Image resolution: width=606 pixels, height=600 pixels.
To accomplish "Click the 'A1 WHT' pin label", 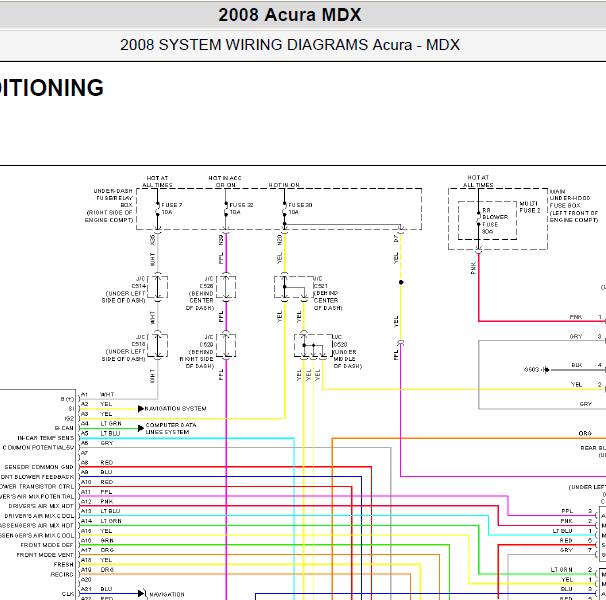I will pos(97,395).
